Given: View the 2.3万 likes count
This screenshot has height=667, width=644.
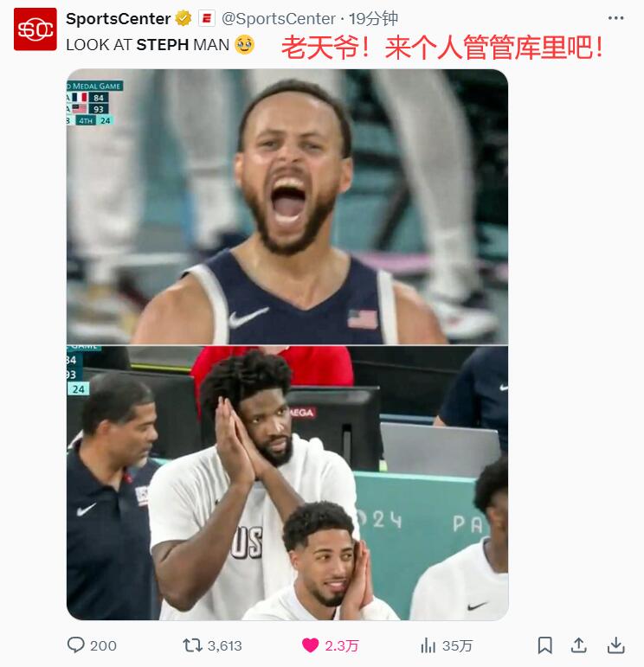Looking at the screenshot, I should click(x=342, y=645).
